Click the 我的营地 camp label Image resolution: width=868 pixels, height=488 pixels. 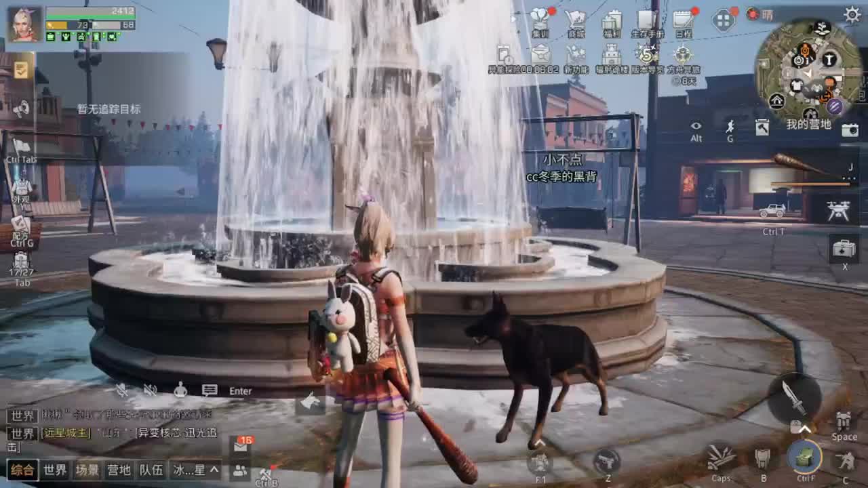tap(808, 125)
